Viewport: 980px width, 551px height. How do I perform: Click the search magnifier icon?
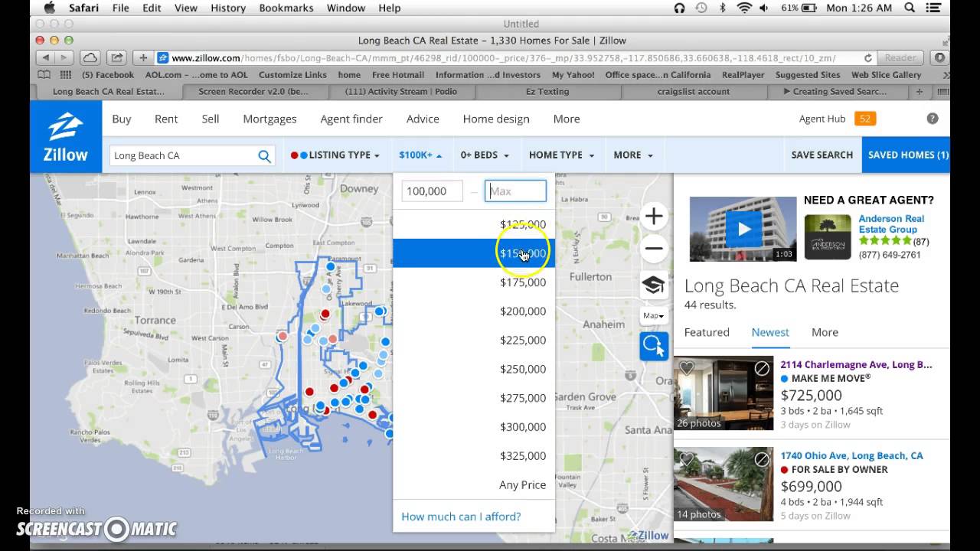coord(264,156)
